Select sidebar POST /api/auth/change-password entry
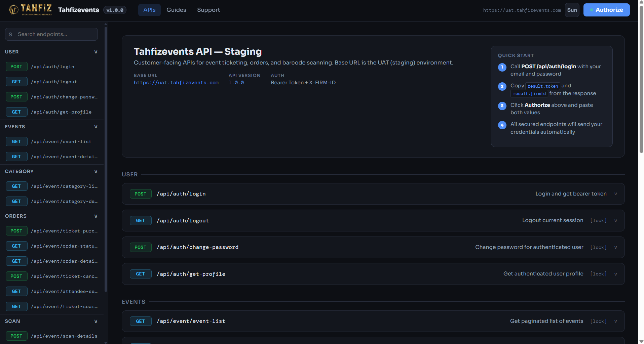Viewport: 644px width, 344px height. point(51,97)
